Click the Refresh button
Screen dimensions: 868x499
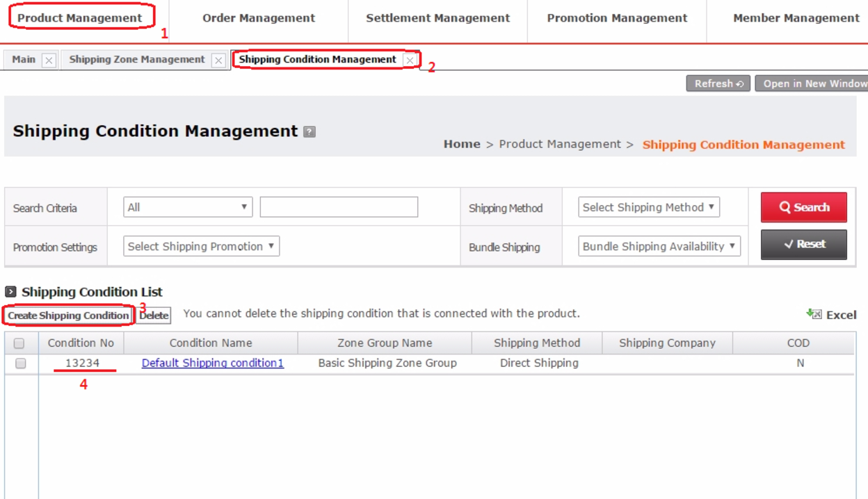click(x=718, y=83)
